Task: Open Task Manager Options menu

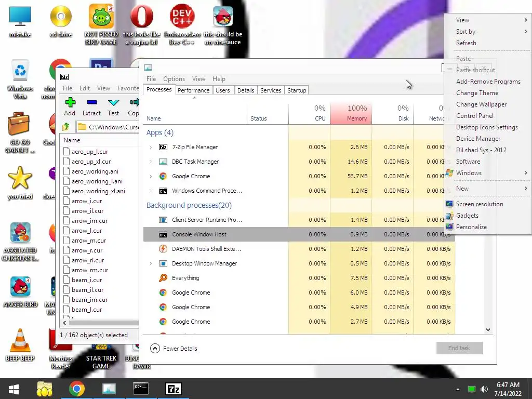Action: click(174, 79)
